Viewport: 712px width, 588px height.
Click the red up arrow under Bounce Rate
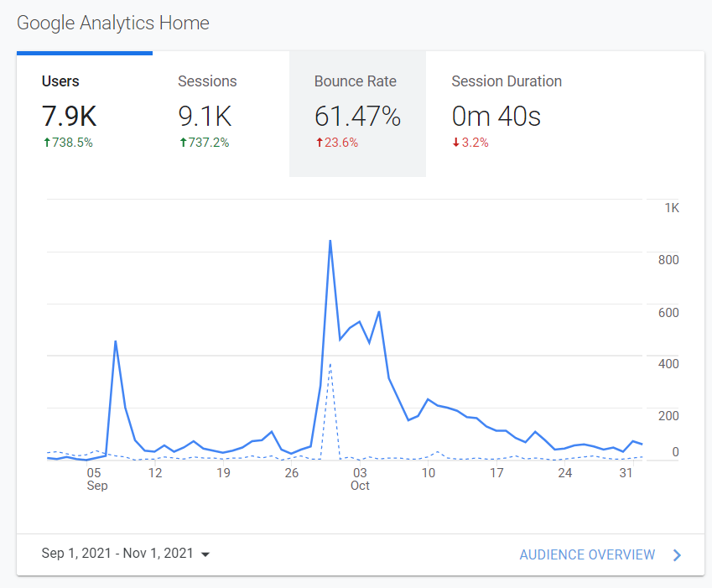[320, 143]
